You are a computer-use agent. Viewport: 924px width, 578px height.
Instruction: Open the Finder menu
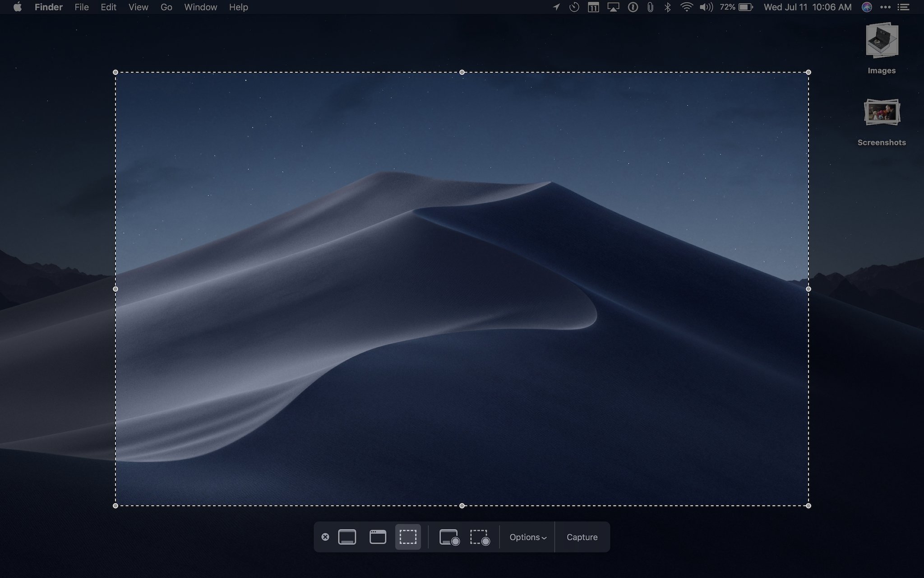(49, 7)
